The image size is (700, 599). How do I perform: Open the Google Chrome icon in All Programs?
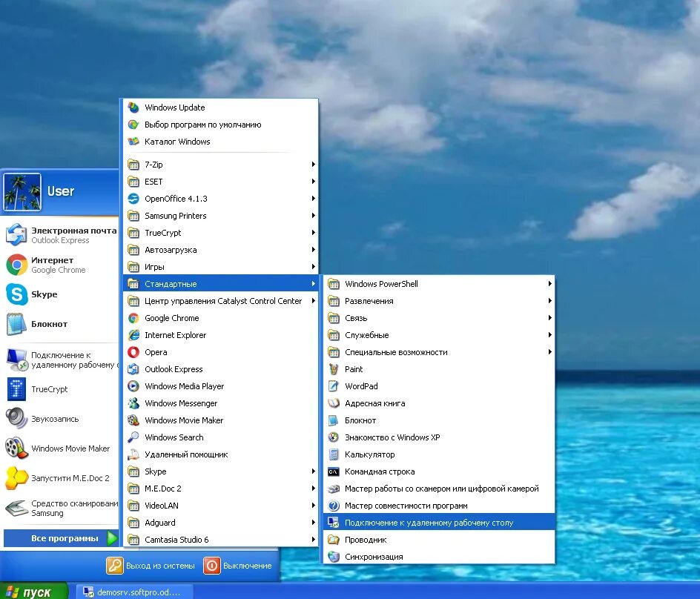point(133,318)
